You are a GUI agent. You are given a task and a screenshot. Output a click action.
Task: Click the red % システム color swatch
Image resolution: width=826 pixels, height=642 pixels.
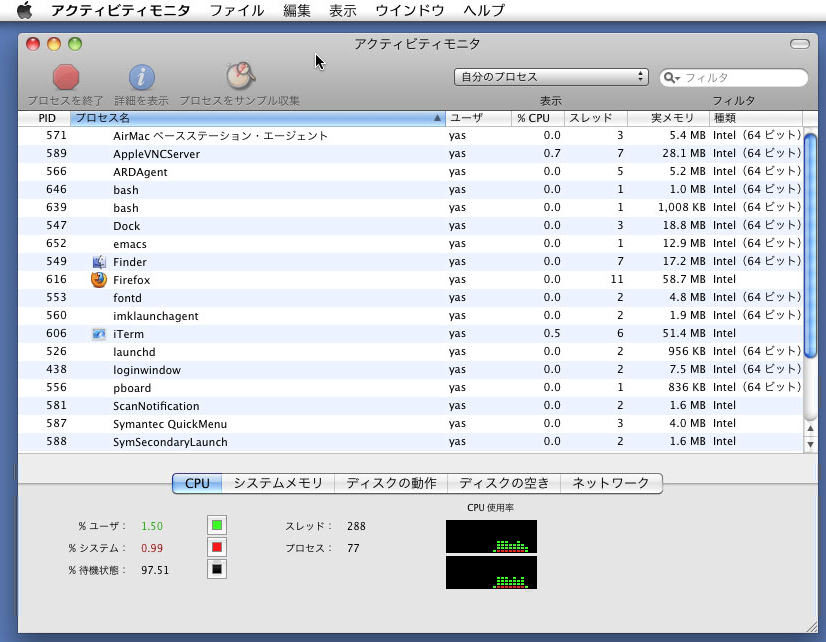(x=217, y=547)
